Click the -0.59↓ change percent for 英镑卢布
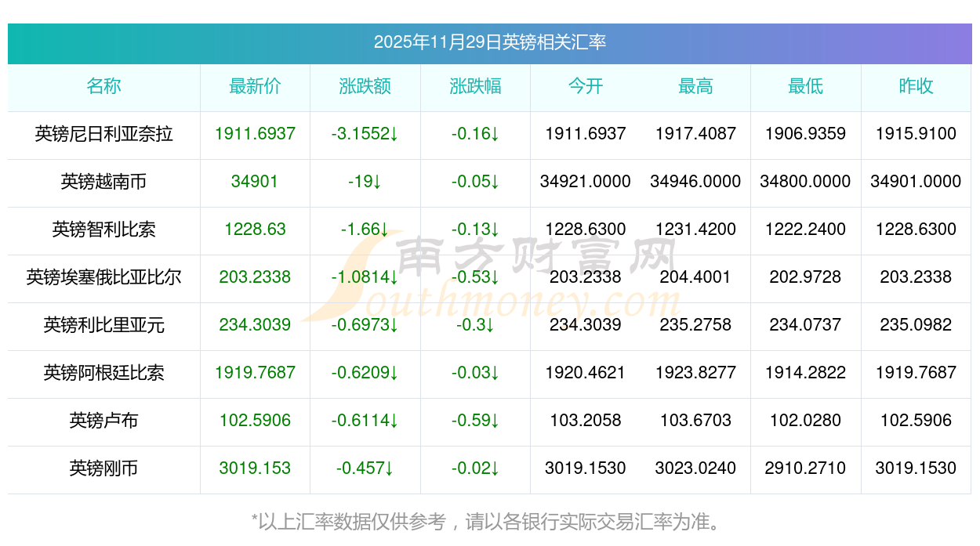The height and width of the screenshot is (546, 980). (475, 421)
